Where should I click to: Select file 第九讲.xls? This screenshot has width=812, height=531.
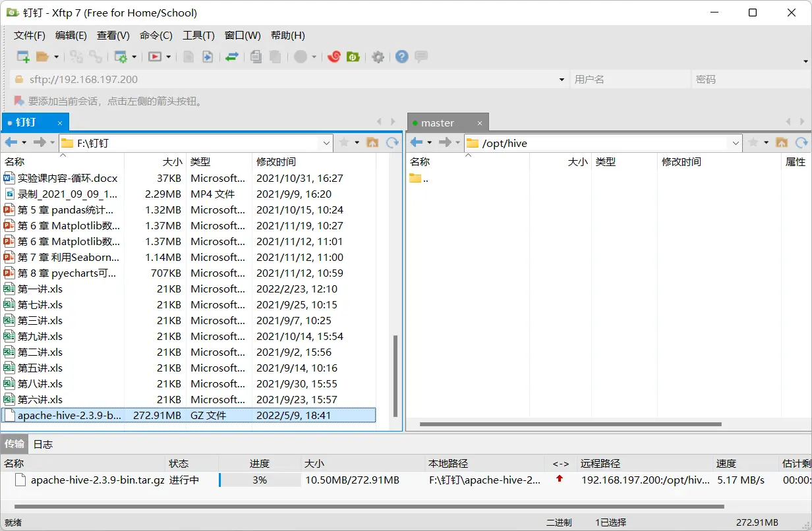(x=40, y=336)
